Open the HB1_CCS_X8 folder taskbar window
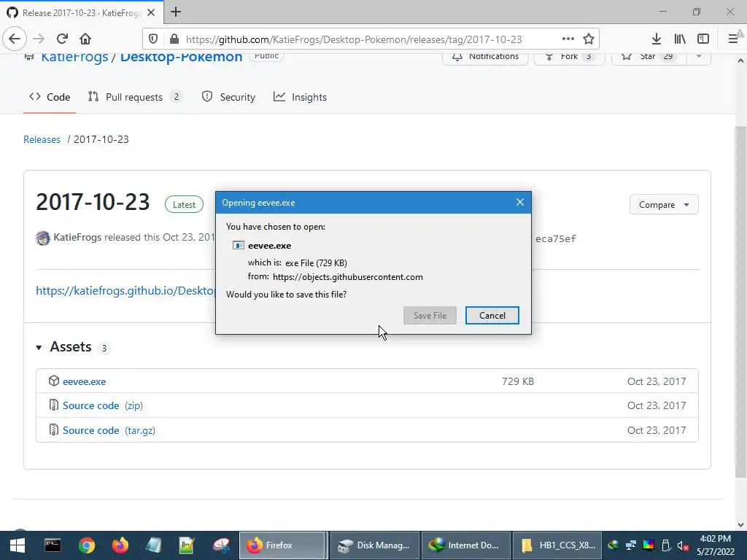The width and height of the screenshot is (747, 560). tap(557, 545)
